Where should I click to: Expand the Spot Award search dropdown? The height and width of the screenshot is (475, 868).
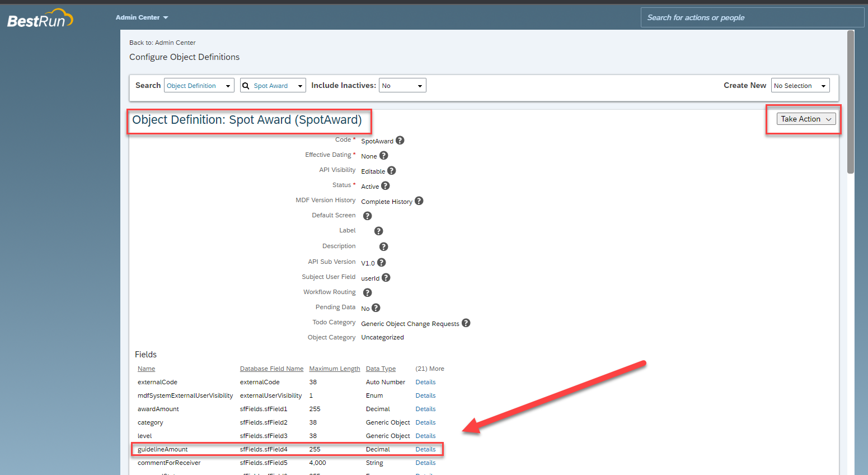tap(301, 86)
